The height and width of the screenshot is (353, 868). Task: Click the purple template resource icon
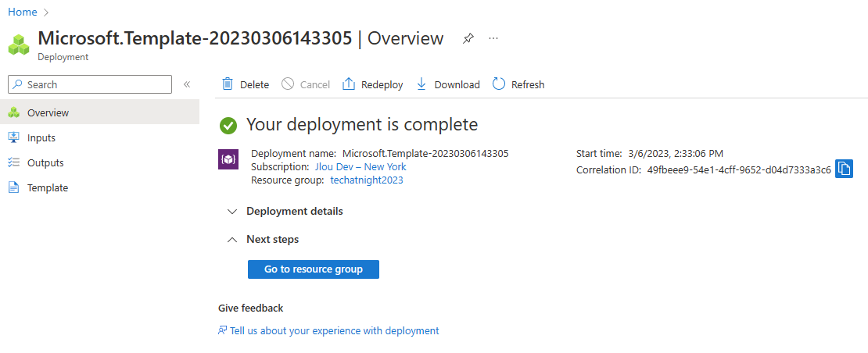228,159
